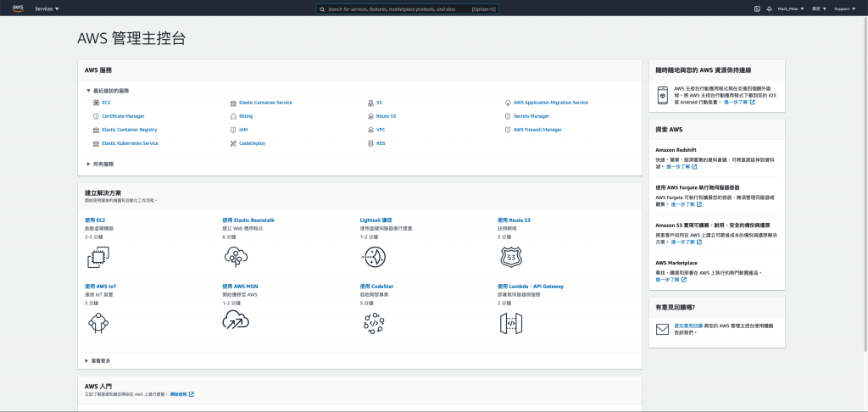
Task: Expand 查看更多 solutions
Action: pyautogui.click(x=97, y=360)
